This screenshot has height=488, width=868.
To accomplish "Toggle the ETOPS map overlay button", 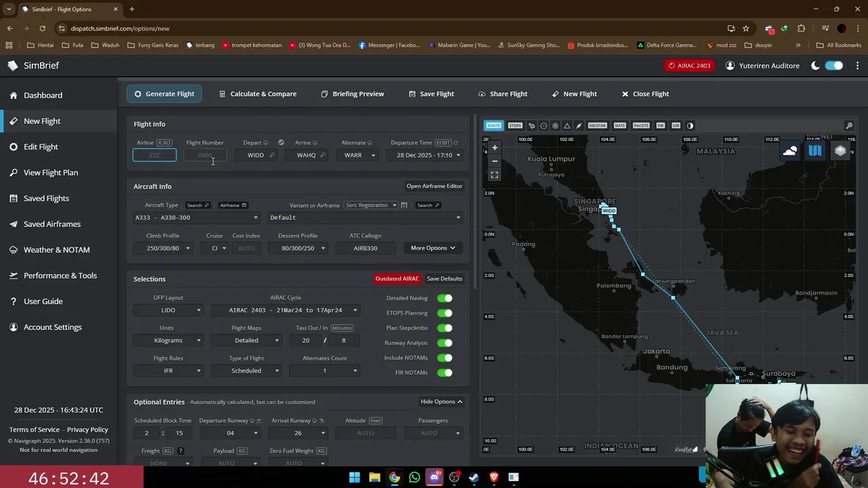I will pos(515,125).
